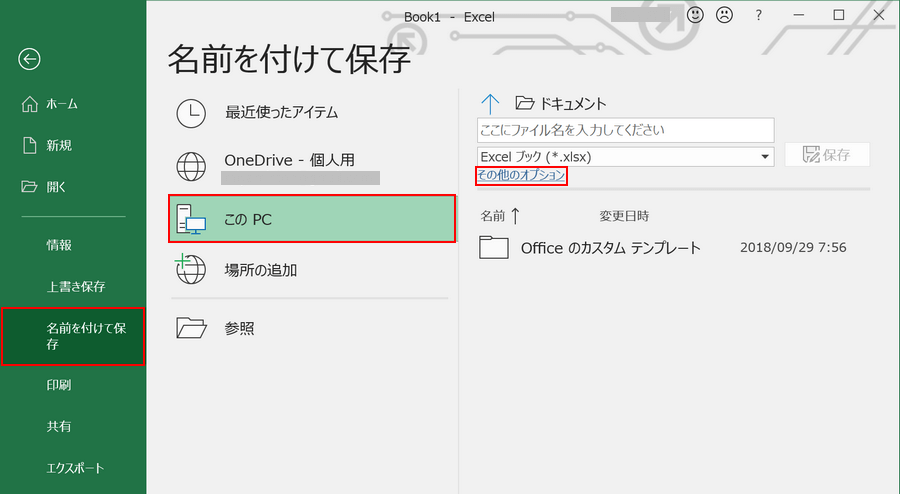Click the 場所の追加 globe plus icon
The image size is (900, 494).
[x=191, y=269]
